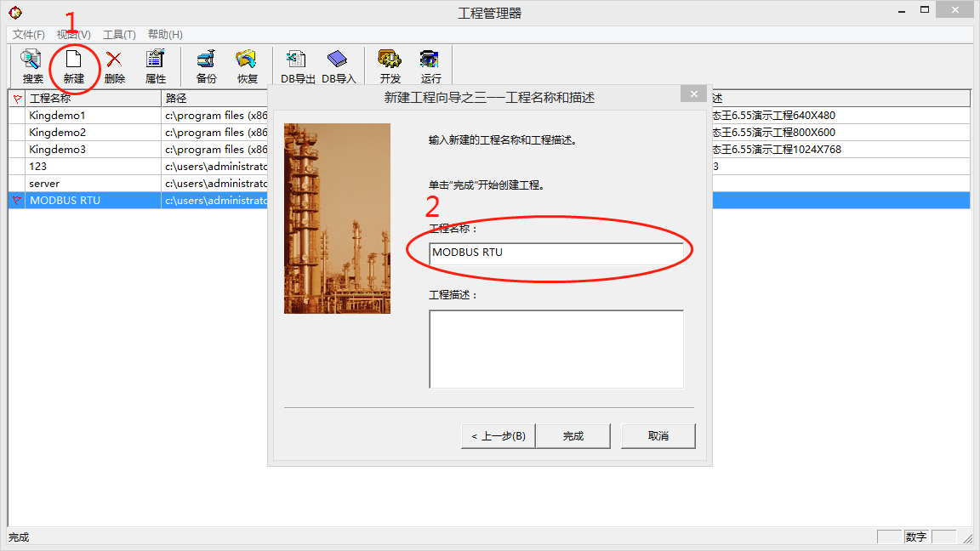Click the DB导入 (DB import) icon
This screenshot has width=980, height=551.
click(338, 66)
